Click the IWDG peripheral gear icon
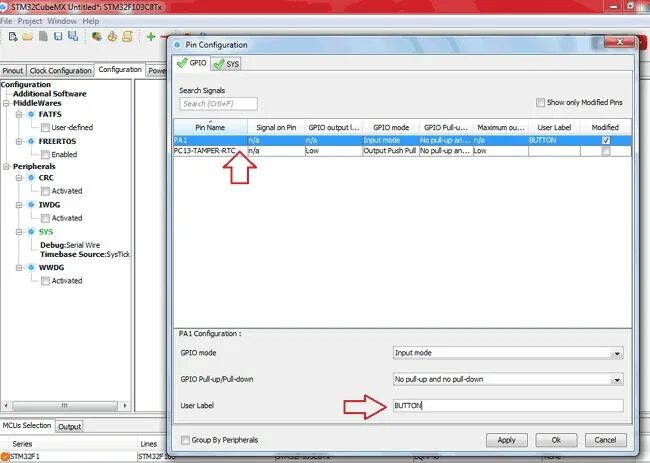 [31, 205]
